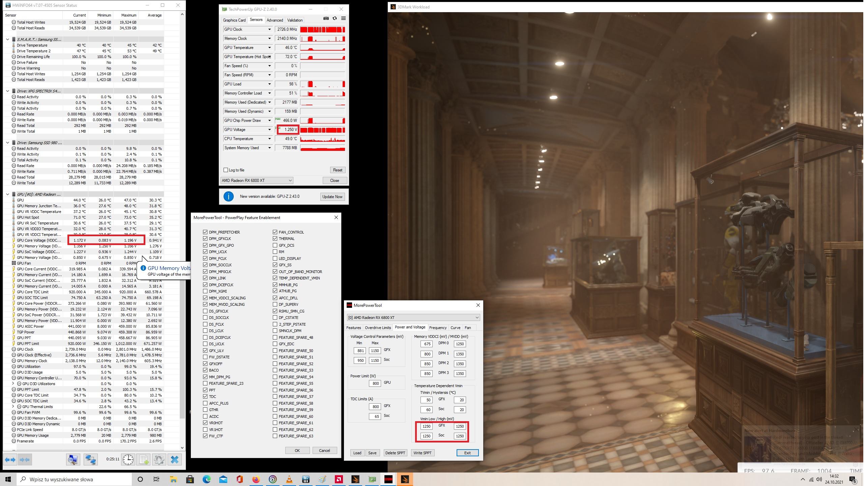868x486 pixels.
Task: Click volume speaker icon in tray
Action: [x=819, y=479]
